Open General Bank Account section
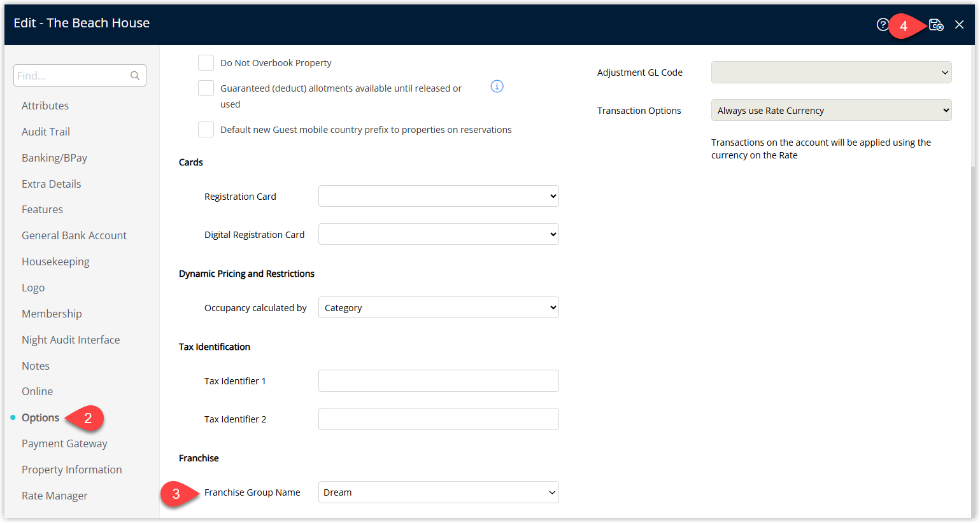The height and width of the screenshot is (523, 980). click(74, 235)
